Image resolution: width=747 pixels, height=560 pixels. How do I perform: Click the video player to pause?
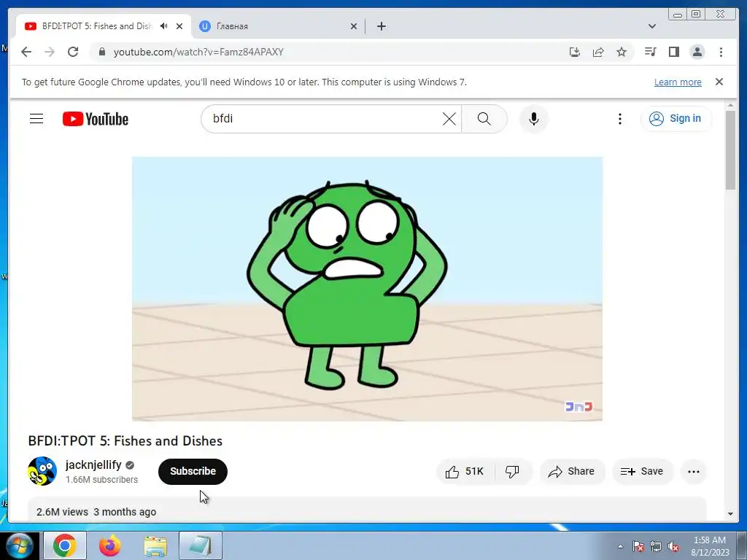[x=367, y=289]
